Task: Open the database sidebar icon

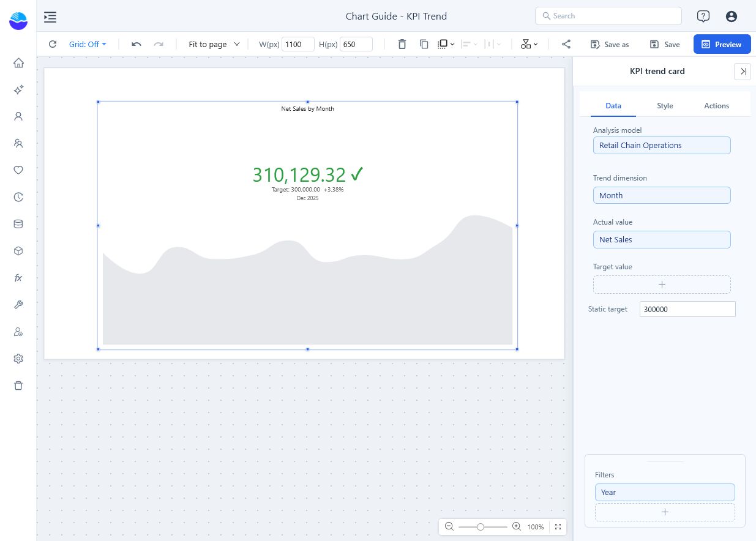Action: (x=18, y=224)
